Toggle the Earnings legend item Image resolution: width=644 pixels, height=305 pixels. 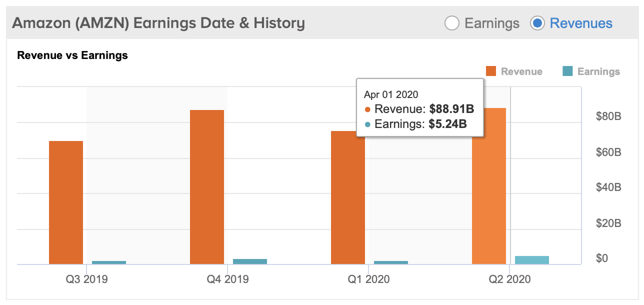[x=591, y=71]
